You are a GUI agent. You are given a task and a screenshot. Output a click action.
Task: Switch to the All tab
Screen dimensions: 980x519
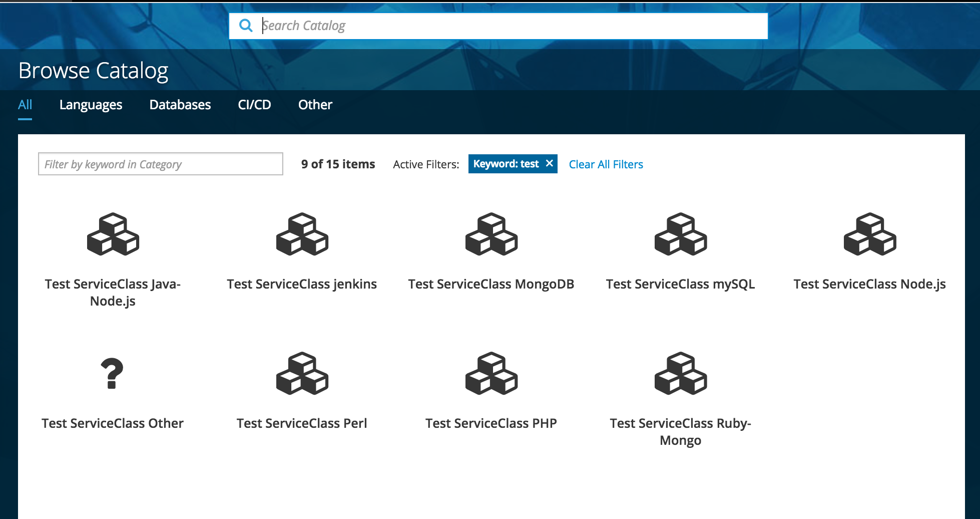click(x=25, y=105)
